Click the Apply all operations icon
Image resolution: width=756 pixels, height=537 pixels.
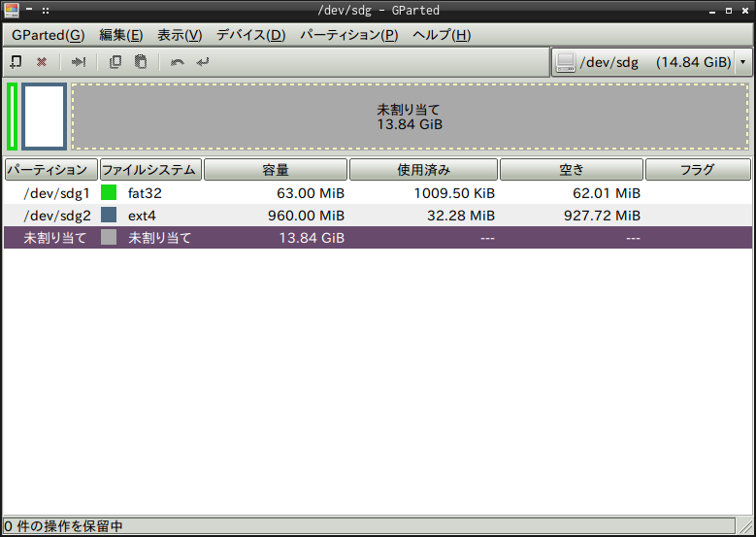203,62
